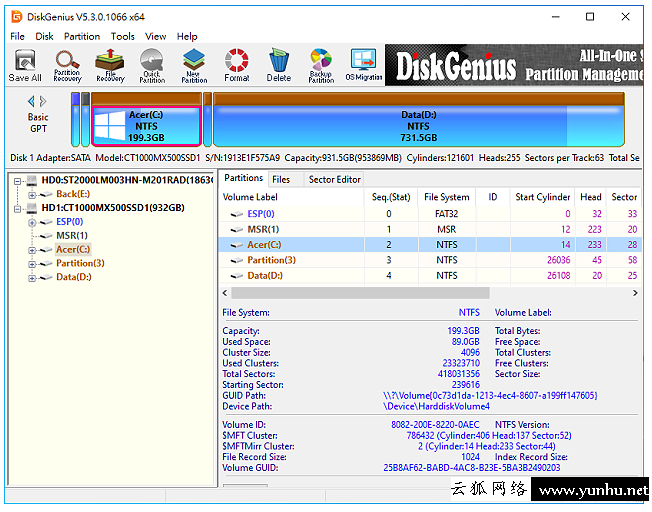
Task: Click the Data(D:) drive icon in the table
Action: 237,276
